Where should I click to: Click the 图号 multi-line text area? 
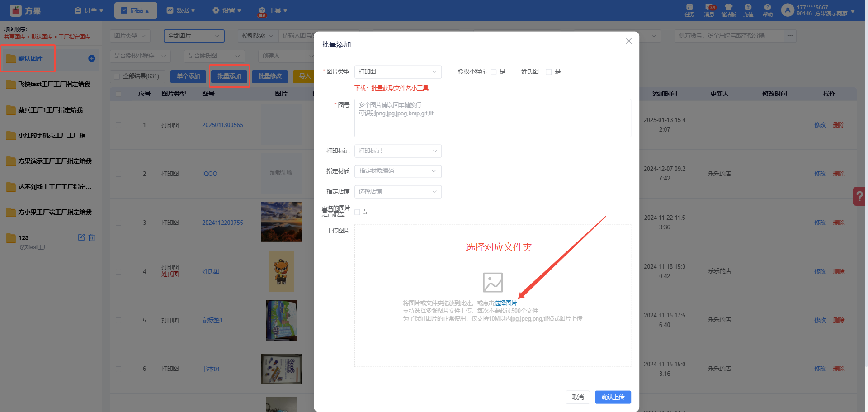[493, 118]
